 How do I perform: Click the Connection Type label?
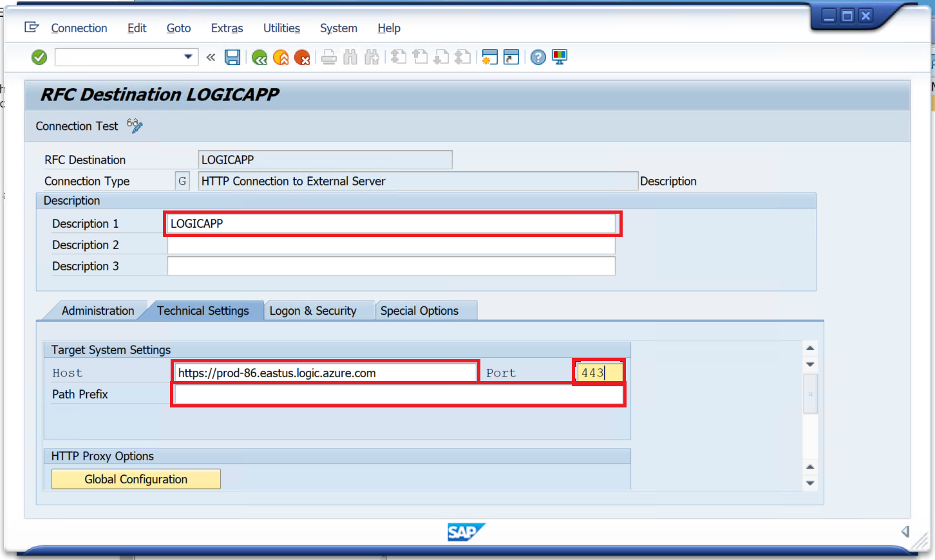coord(87,181)
